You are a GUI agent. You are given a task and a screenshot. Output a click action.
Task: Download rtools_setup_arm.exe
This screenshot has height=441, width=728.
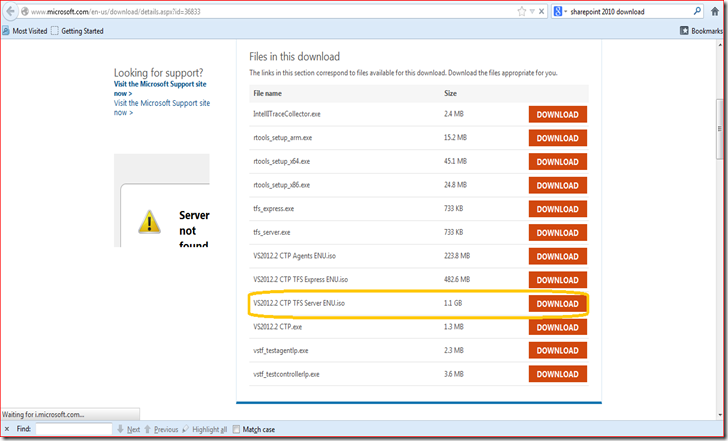pos(558,138)
